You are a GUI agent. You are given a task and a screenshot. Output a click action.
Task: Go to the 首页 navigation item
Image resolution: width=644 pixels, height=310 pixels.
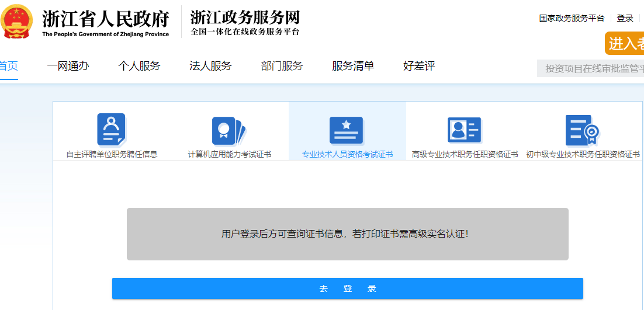click(8, 65)
